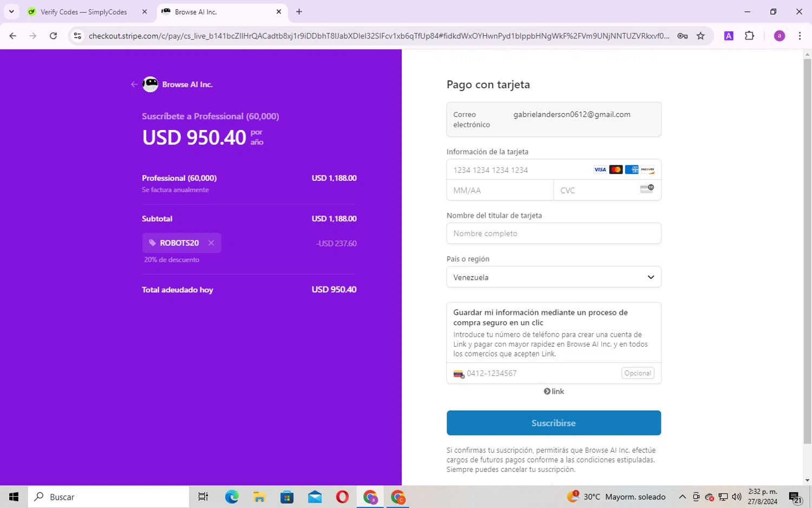Click the Link logo below phone field

[x=554, y=392]
